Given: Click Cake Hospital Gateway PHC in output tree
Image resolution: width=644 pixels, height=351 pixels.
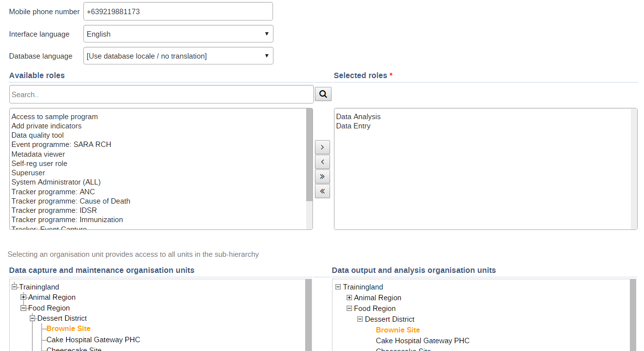Looking at the screenshot, I should [422, 341].
